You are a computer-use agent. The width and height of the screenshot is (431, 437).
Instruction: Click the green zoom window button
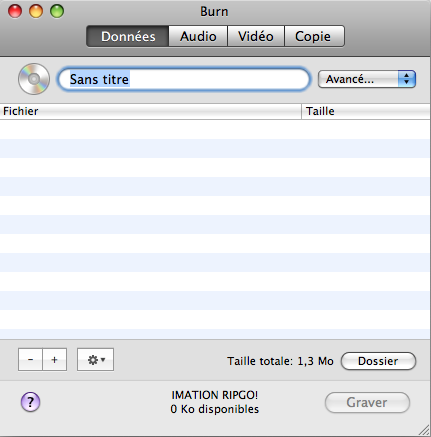pyautogui.click(x=57, y=11)
